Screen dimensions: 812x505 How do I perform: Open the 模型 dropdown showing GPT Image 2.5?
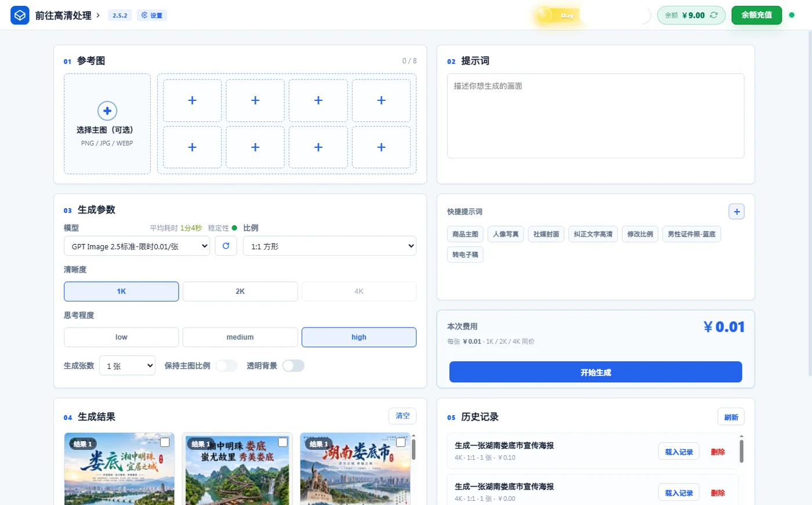pos(137,246)
